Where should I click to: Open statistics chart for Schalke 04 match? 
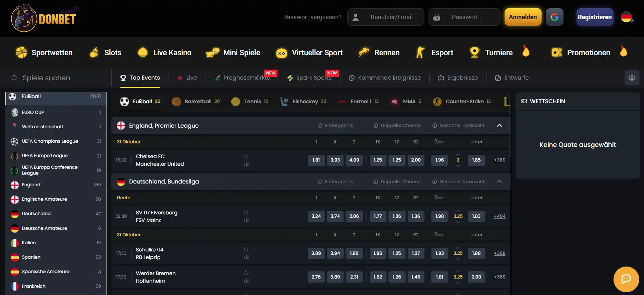click(246, 257)
